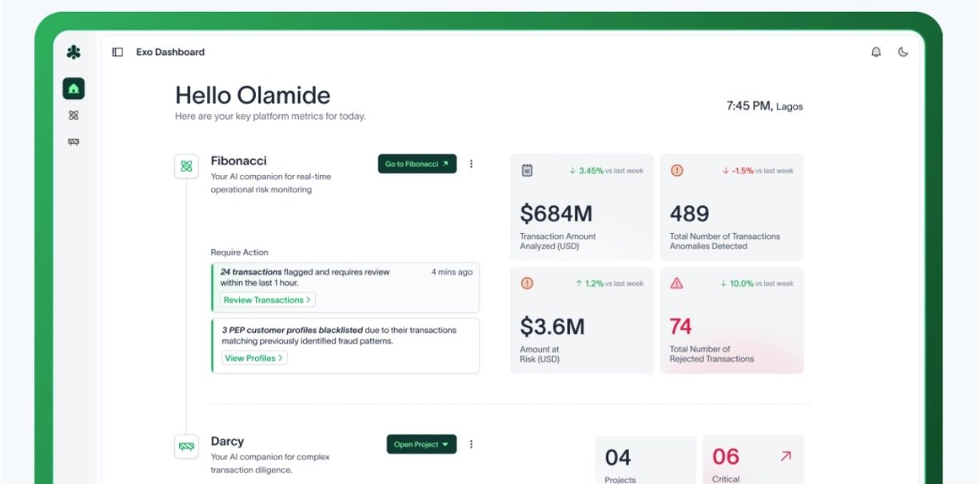
Task: Click the calendar icon on $684M card
Action: coord(527,170)
